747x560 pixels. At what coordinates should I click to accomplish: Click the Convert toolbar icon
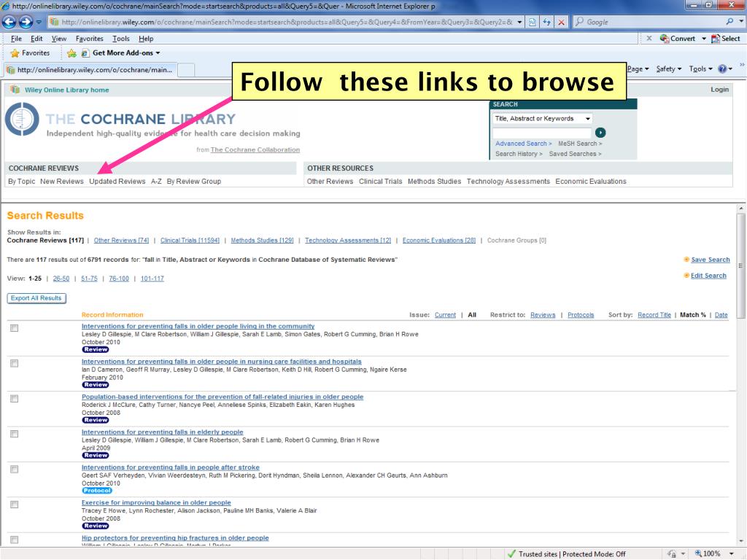664,39
